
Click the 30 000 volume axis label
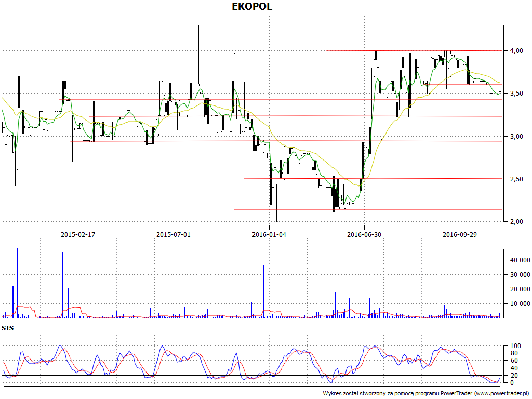point(520,275)
